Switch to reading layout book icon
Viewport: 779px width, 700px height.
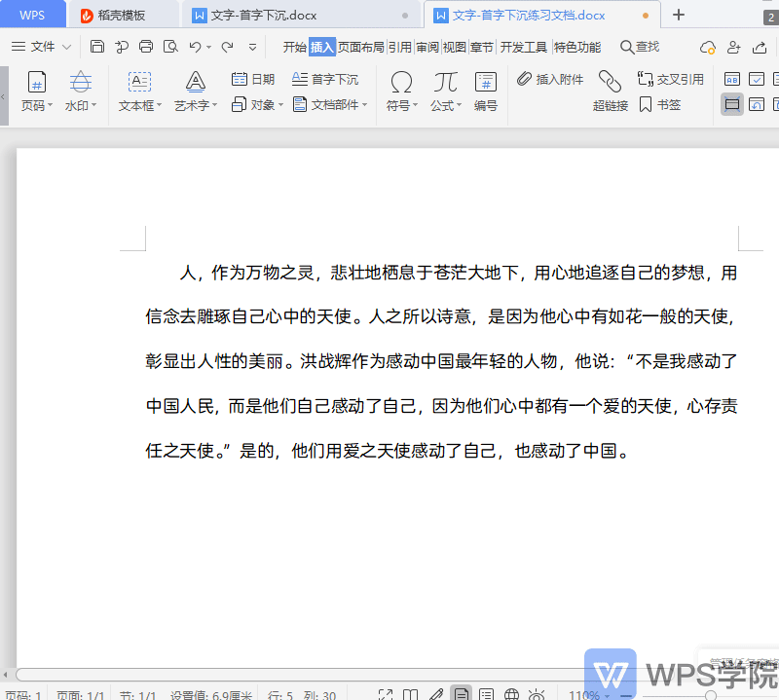click(x=410, y=694)
